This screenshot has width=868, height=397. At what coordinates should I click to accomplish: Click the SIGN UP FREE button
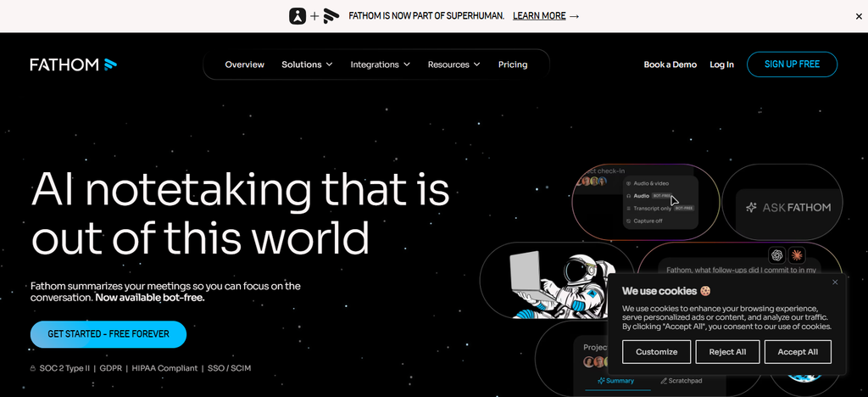pyautogui.click(x=793, y=64)
